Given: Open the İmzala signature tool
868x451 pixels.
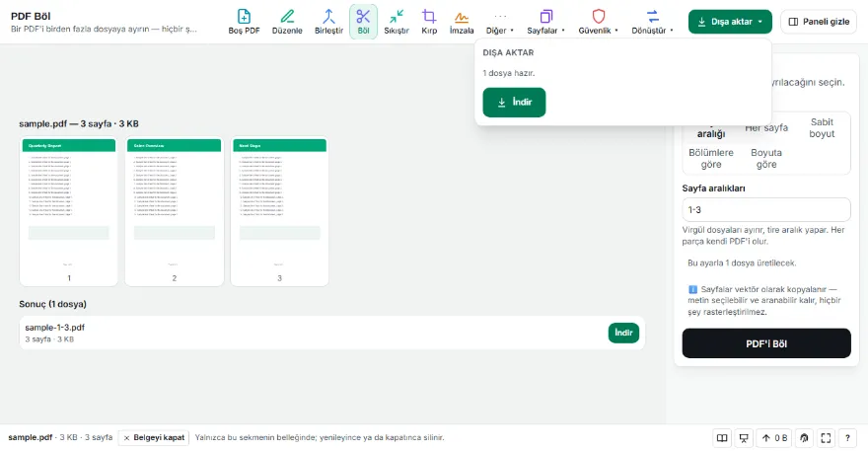Looking at the screenshot, I should tap(462, 22).
